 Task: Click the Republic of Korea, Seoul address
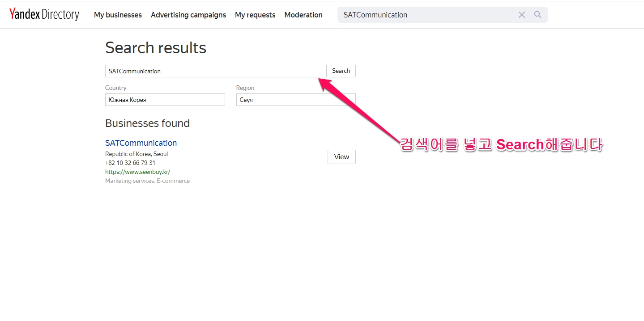point(136,154)
